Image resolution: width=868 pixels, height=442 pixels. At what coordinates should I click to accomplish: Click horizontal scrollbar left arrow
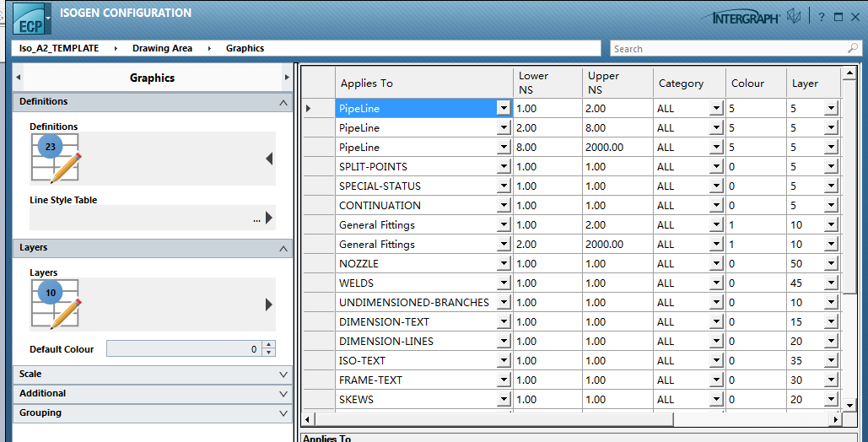click(308, 419)
